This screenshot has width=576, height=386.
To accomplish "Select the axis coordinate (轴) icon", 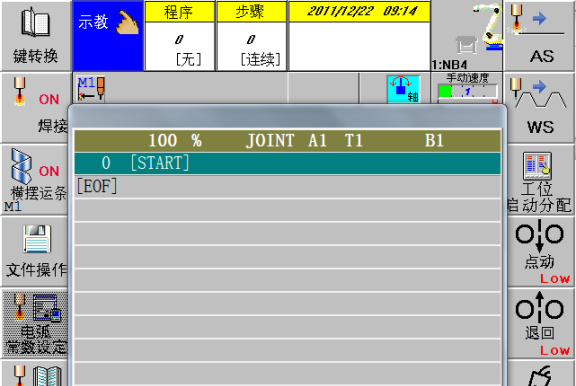I will (403, 89).
